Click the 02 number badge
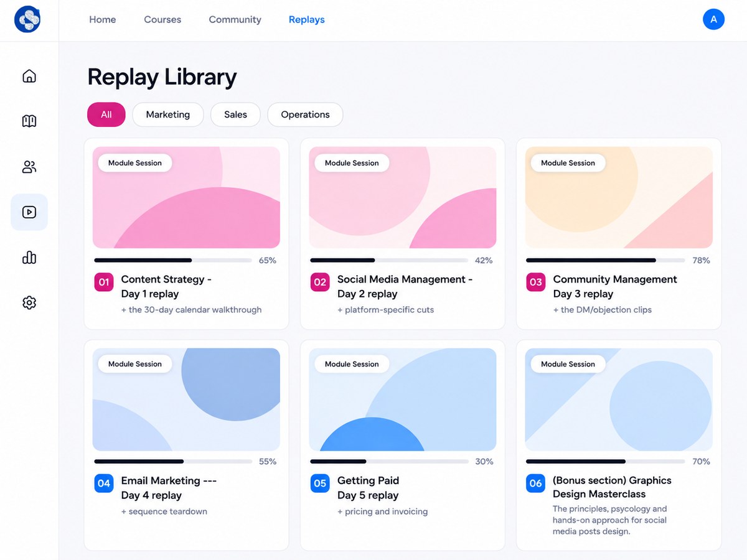This screenshot has width=747, height=560. (320, 282)
